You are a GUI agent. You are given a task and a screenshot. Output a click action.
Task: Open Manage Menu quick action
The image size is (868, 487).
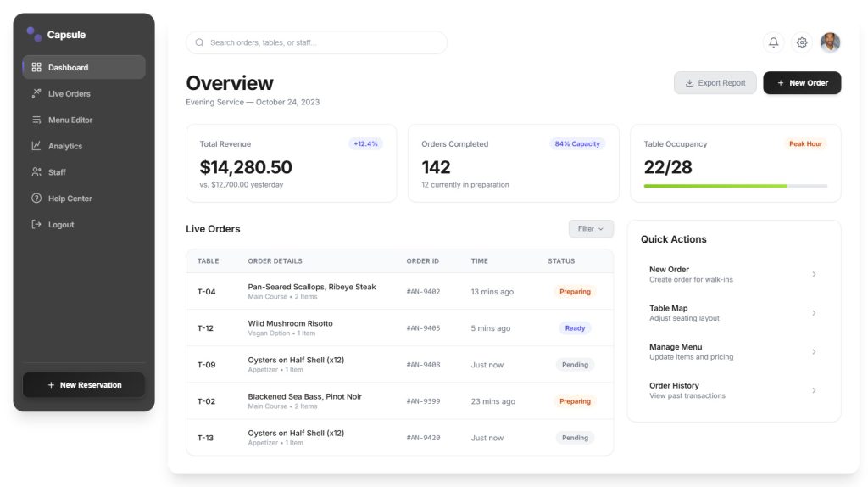click(x=734, y=352)
